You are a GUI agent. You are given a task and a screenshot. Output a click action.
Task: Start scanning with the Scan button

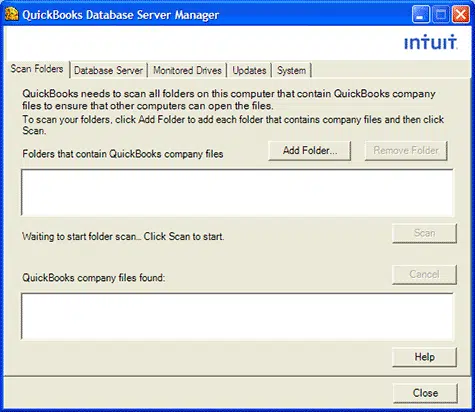424,233
